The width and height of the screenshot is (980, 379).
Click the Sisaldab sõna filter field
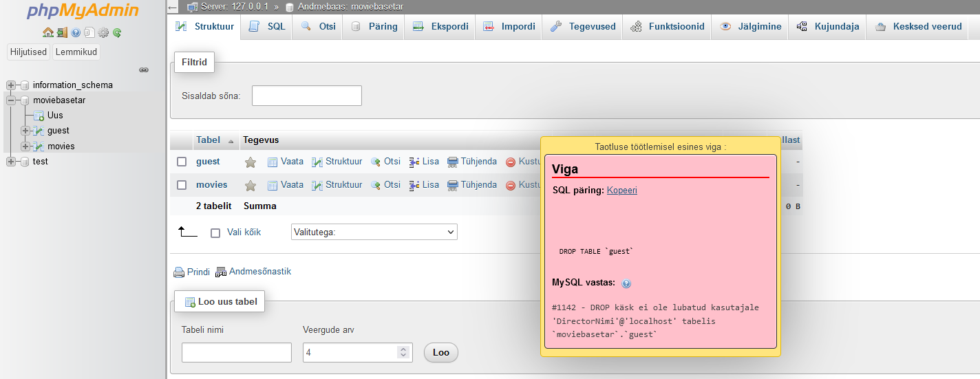(x=306, y=96)
